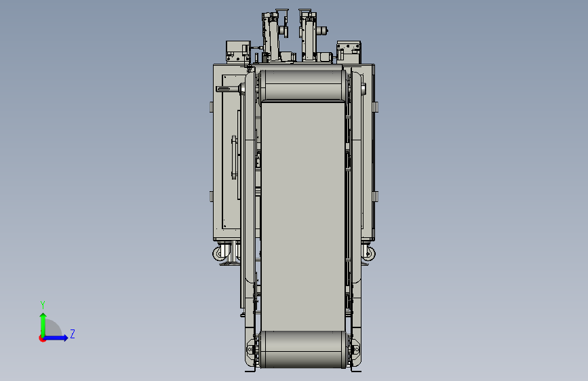Select the right caster wheel
This screenshot has width=588, height=381.
(368, 254)
